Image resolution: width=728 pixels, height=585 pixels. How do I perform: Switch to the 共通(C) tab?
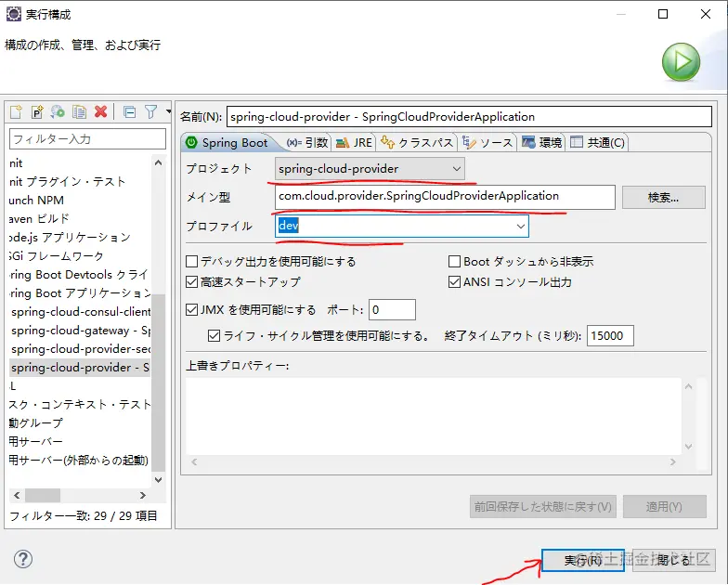coord(597,143)
